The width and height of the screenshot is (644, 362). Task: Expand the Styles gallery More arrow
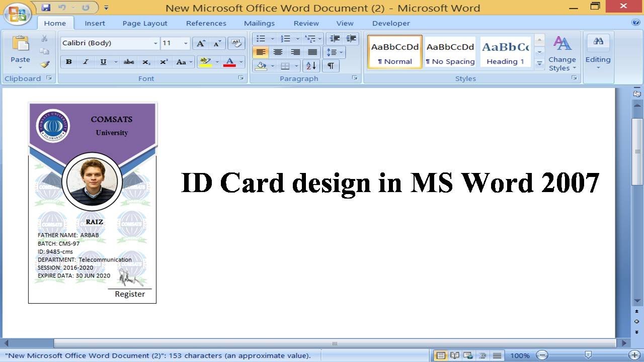(539, 64)
